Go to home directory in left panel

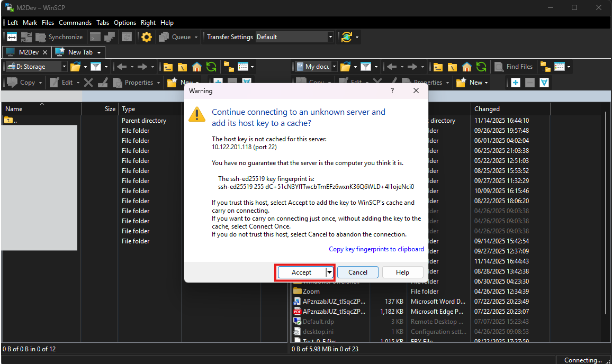coord(197,67)
